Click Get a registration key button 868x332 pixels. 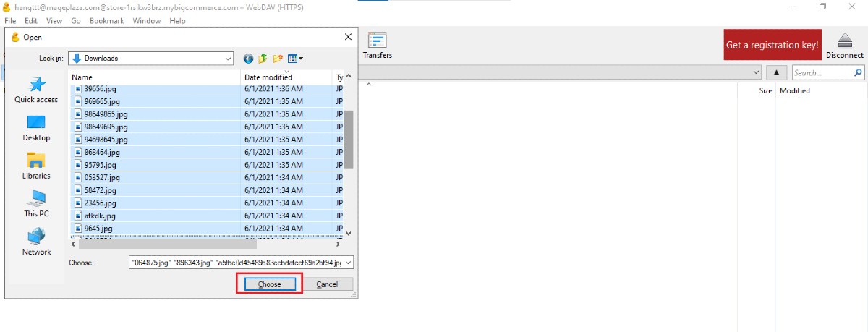(x=772, y=45)
